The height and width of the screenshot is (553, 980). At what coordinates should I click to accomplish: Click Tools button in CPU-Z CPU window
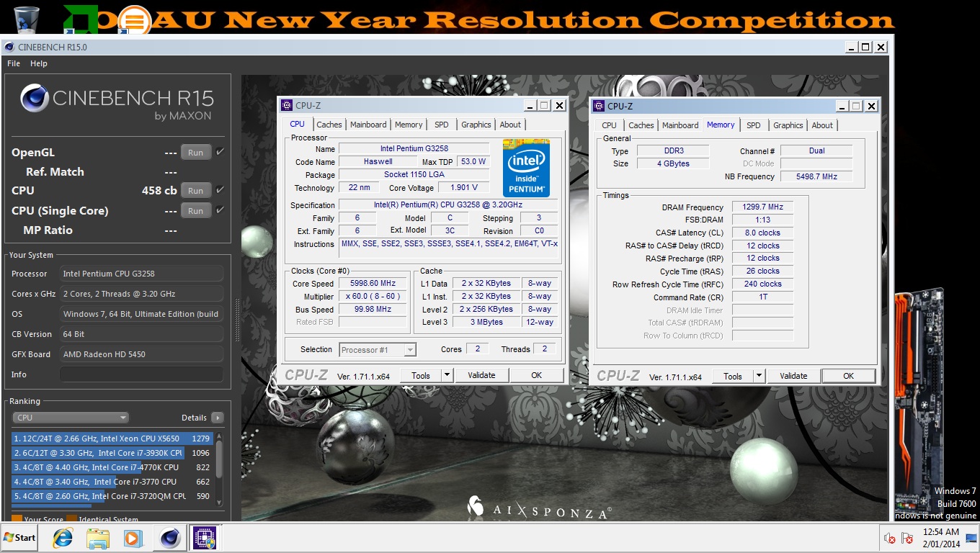[421, 375]
